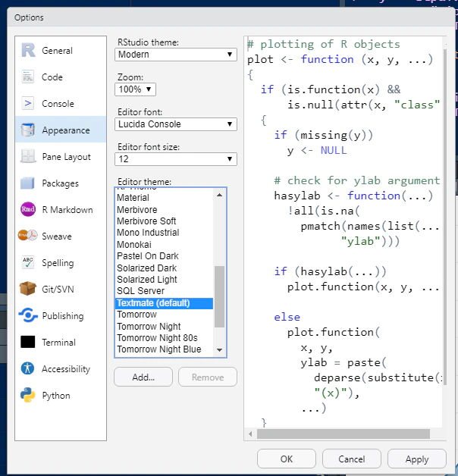Select Solarized Light theme
Viewport: 458px width, 476px height.
[x=165, y=279]
